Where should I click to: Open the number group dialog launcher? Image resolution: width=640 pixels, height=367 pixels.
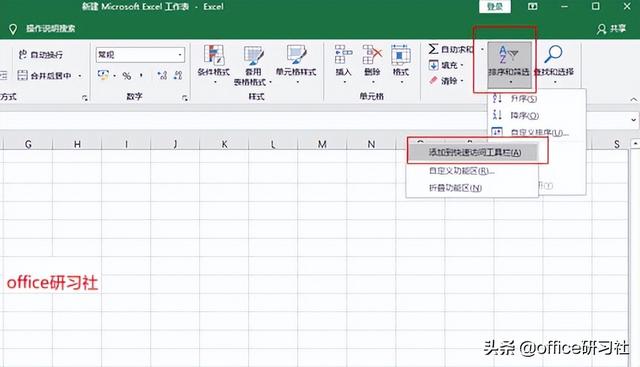coord(184,98)
